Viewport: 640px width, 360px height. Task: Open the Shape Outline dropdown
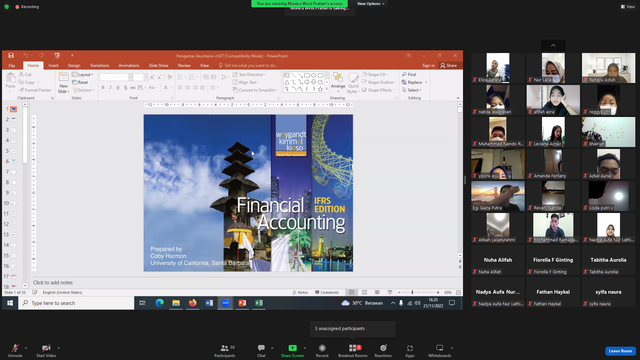click(x=379, y=82)
